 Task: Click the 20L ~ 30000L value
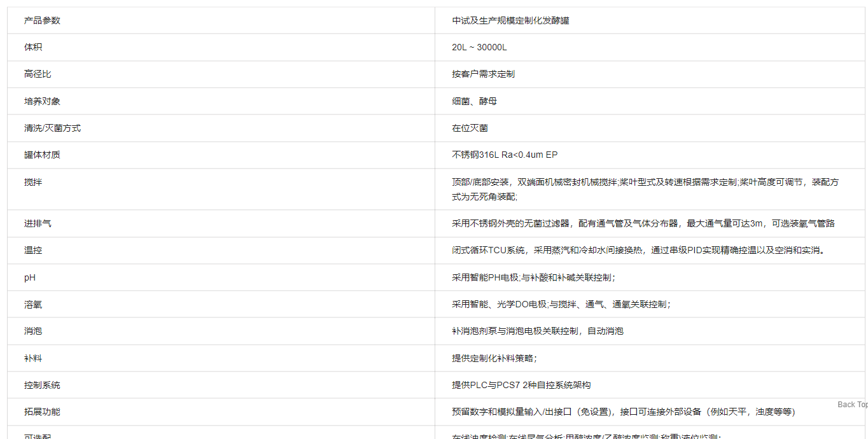(x=479, y=47)
